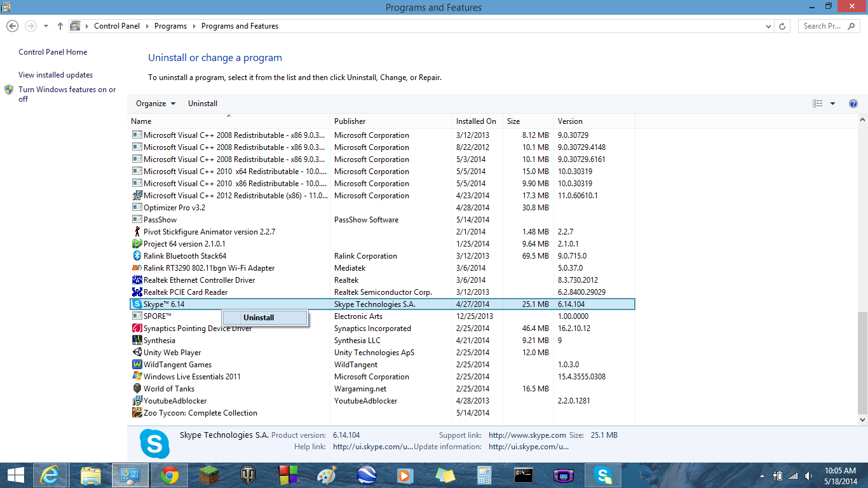Select the YoutubeAdblocker program name
The height and width of the screenshot is (488, 868).
(175, 401)
